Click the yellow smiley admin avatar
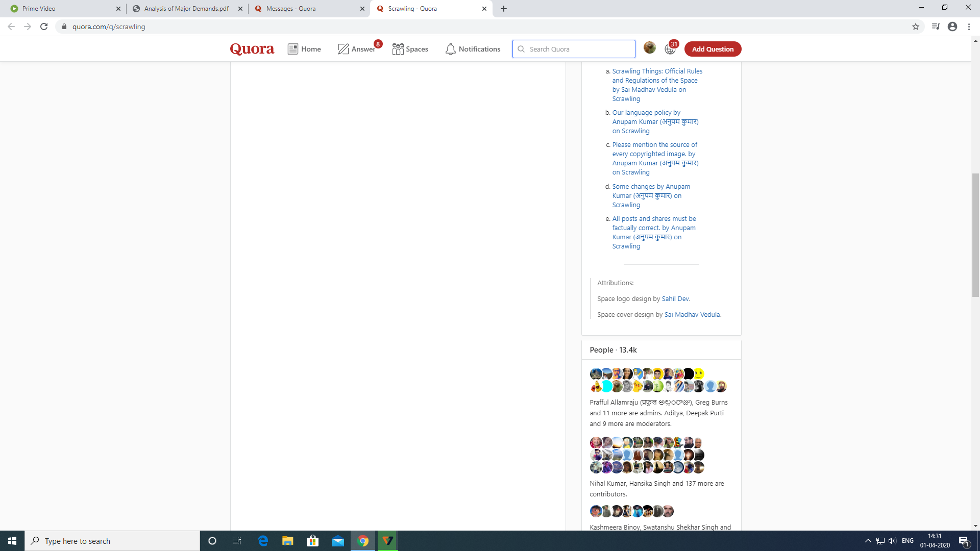 tap(699, 373)
